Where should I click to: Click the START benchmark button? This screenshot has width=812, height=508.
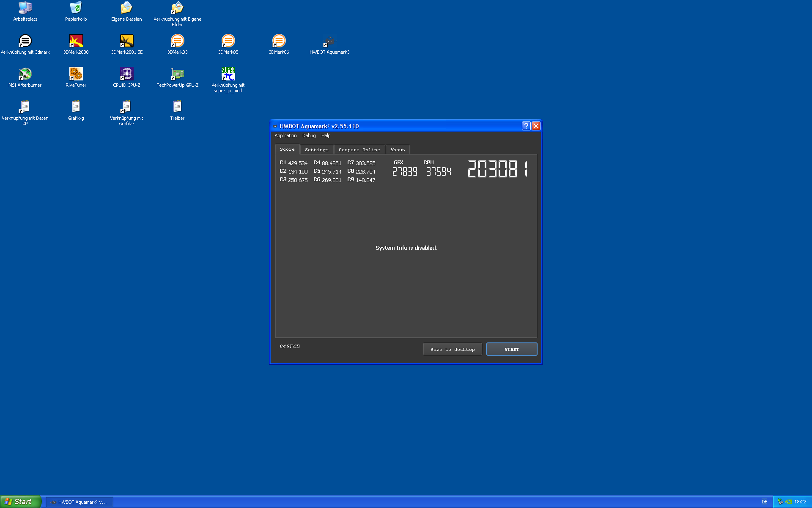point(512,349)
